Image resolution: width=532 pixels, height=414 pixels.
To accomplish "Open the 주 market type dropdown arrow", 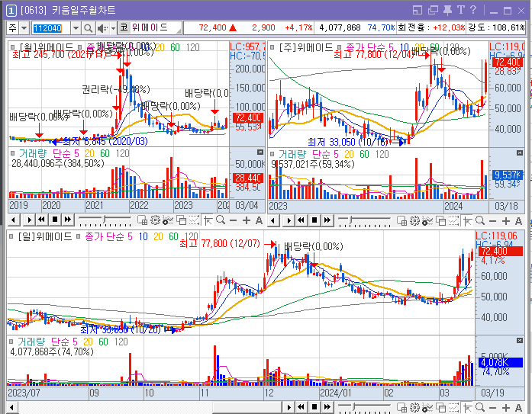I will tap(24, 28).
